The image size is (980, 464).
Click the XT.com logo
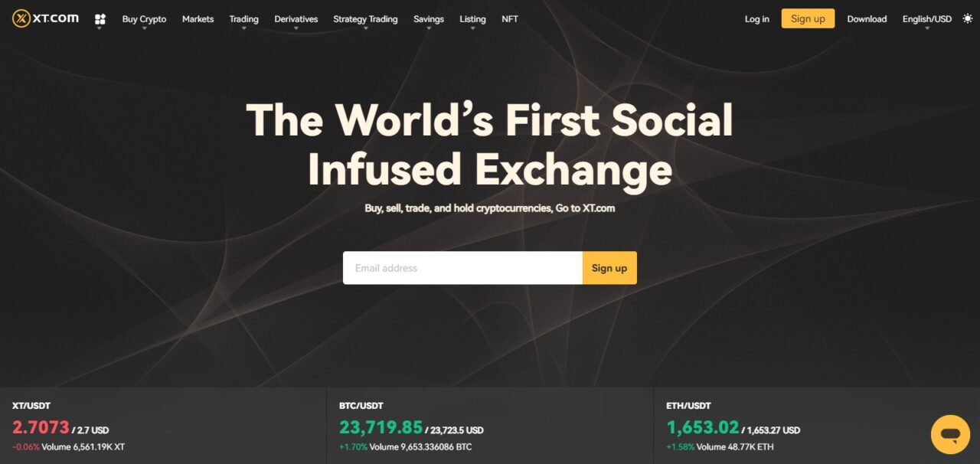(x=46, y=18)
